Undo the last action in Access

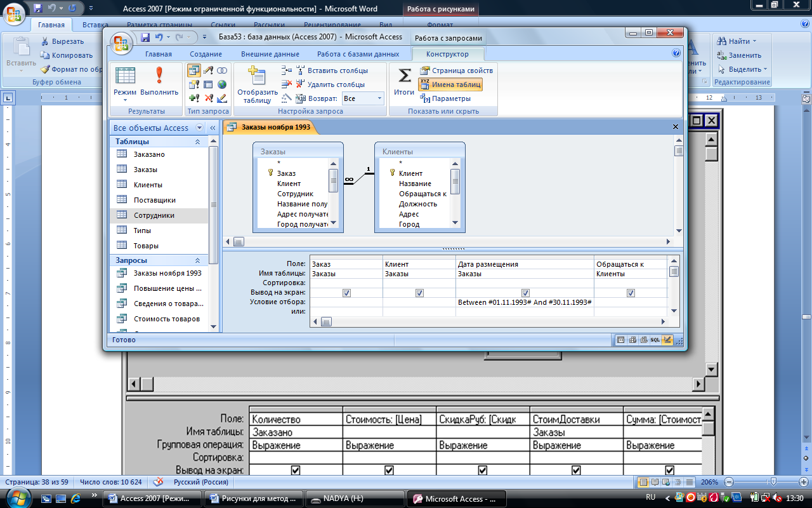coord(158,37)
